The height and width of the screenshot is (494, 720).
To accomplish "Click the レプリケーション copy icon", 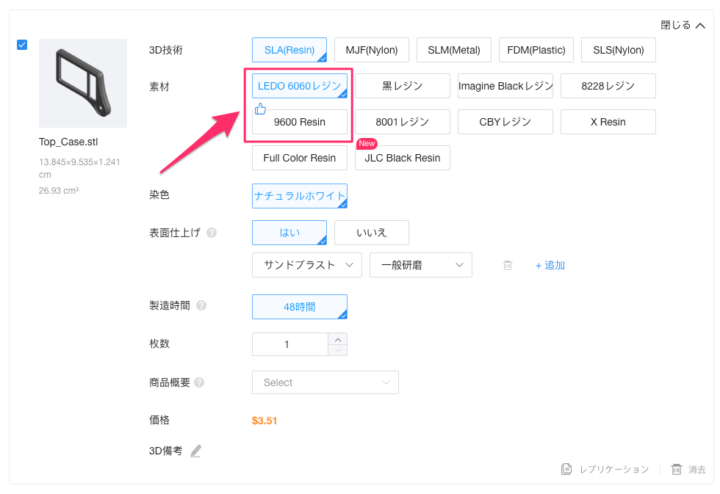I will point(566,469).
